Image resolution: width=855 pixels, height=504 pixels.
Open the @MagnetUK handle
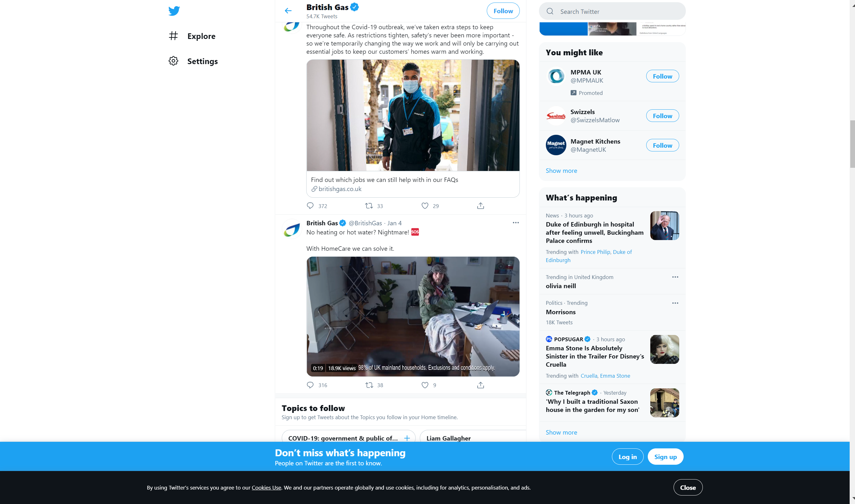coord(588,150)
